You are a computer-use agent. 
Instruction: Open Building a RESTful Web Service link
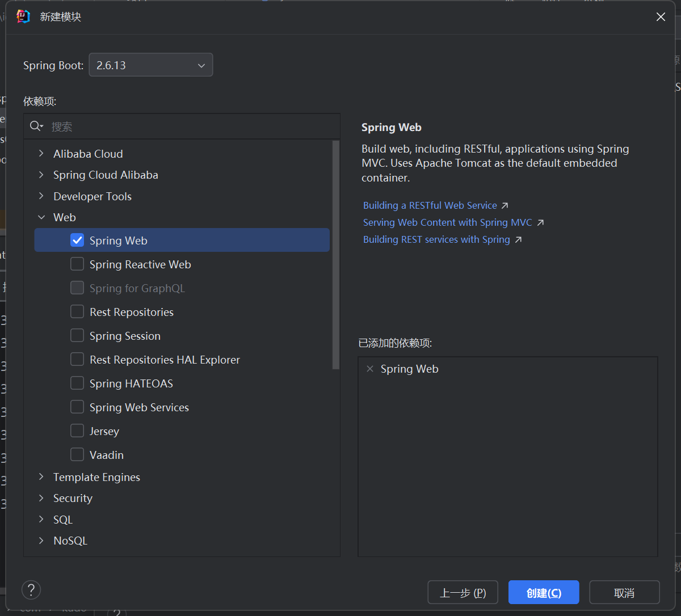tap(430, 205)
